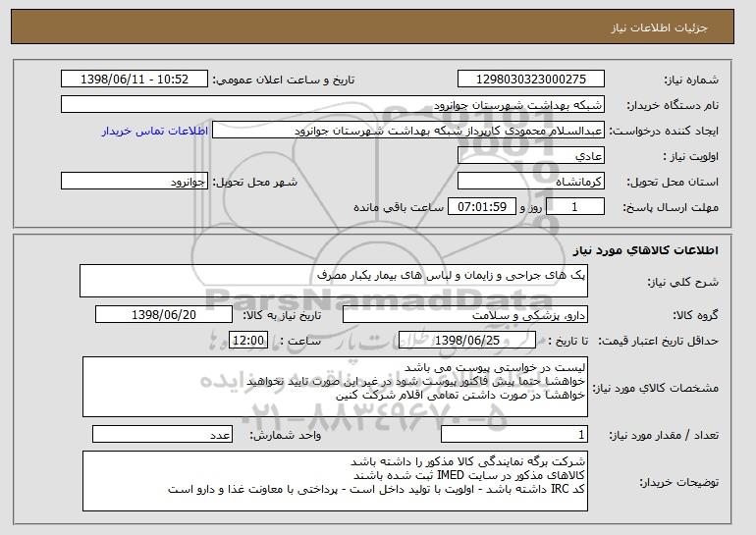Viewport: 756px width, 535px height.
Task: Click the section heading اطلاعات کالاهای مورد نیاز
Action: [x=646, y=250]
